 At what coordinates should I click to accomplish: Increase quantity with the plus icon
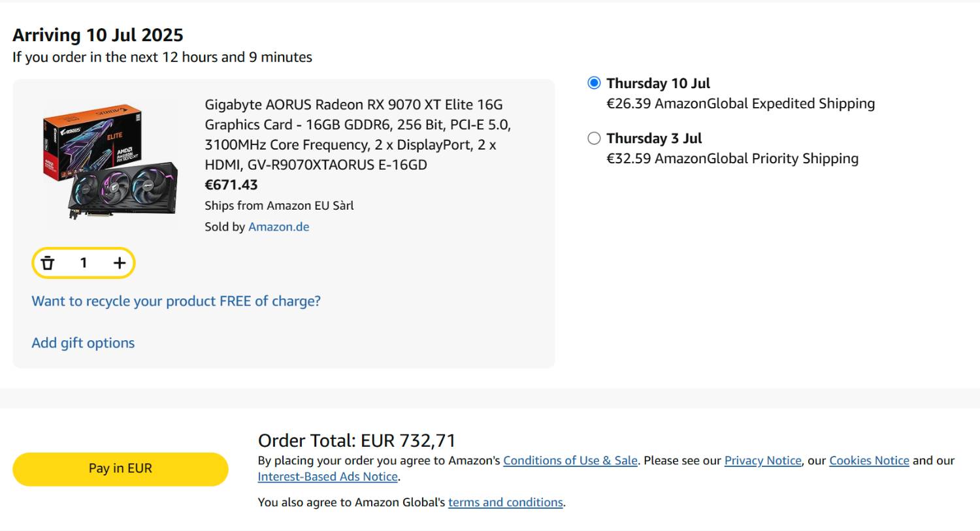click(x=119, y=263)
